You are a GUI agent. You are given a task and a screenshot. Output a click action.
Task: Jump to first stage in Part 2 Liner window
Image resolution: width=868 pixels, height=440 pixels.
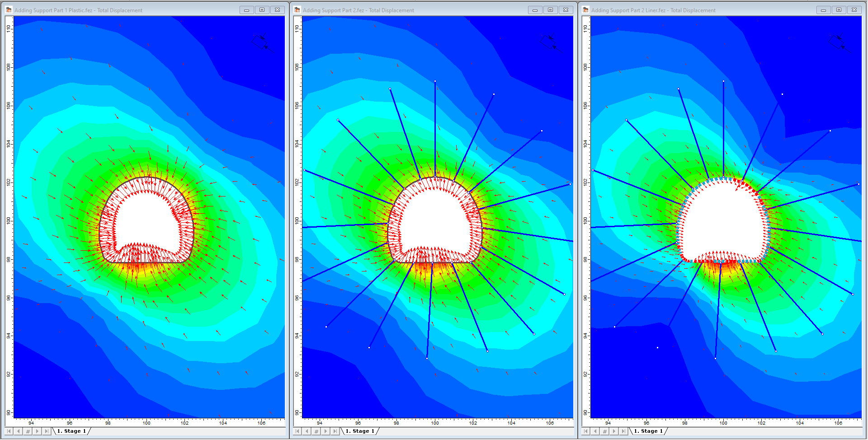[585, 431]
